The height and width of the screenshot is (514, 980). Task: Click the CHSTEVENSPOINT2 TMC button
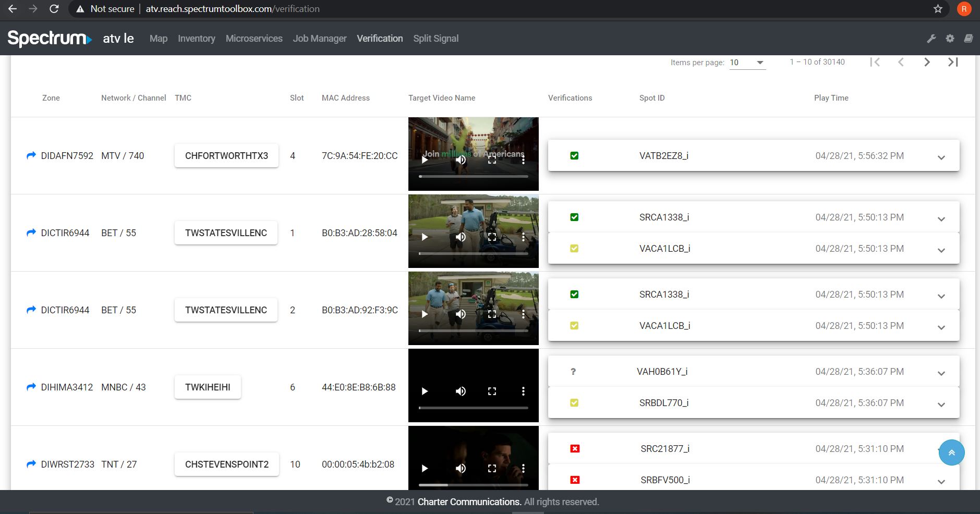(227, 464)
